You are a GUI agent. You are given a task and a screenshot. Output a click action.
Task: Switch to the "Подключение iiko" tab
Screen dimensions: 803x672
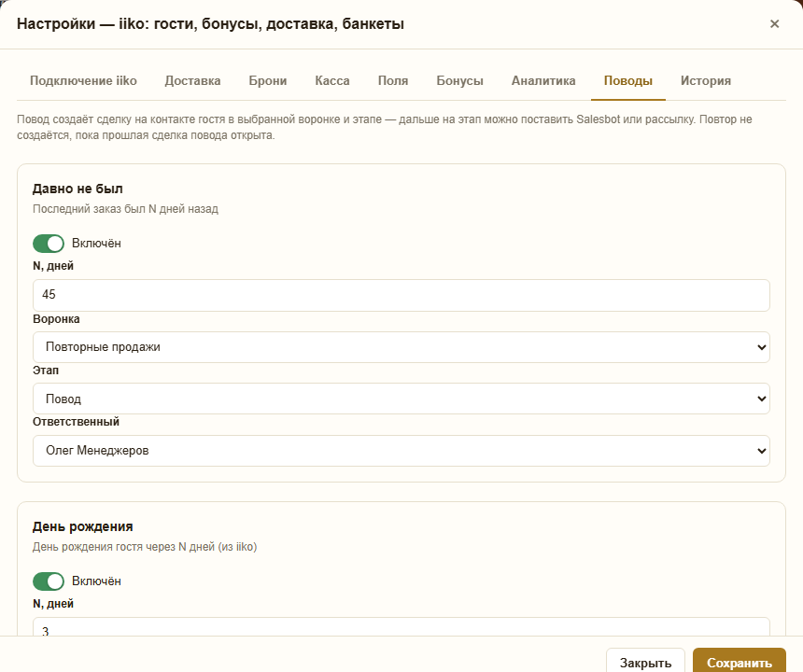coord(83,81)
